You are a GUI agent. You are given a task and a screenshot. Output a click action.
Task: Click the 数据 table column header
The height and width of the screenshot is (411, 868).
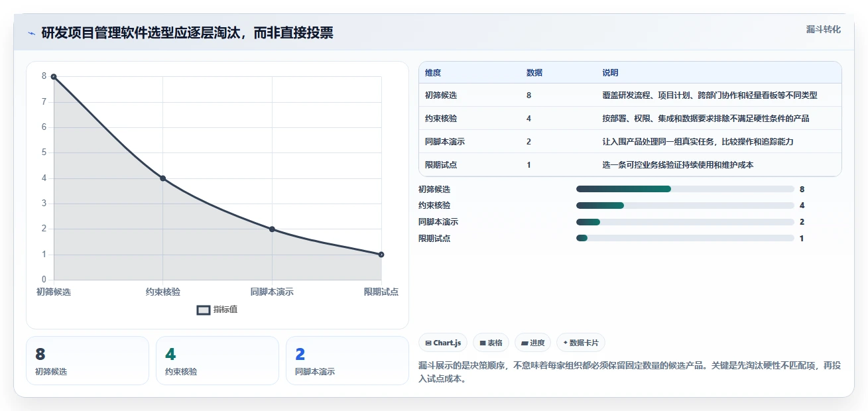click(x=534, y=72)
